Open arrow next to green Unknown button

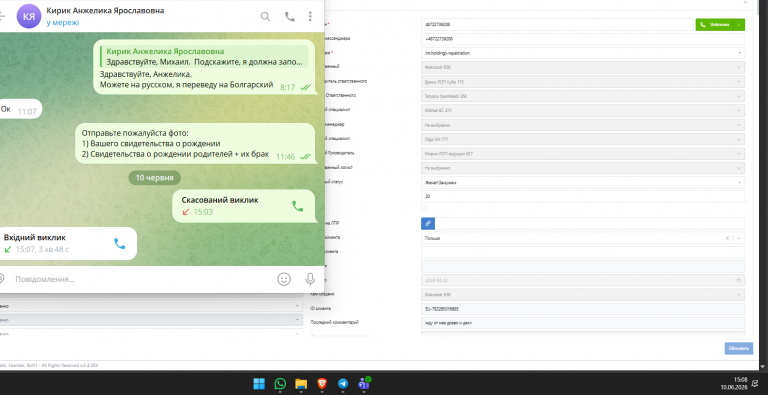[x=739, y=25]
